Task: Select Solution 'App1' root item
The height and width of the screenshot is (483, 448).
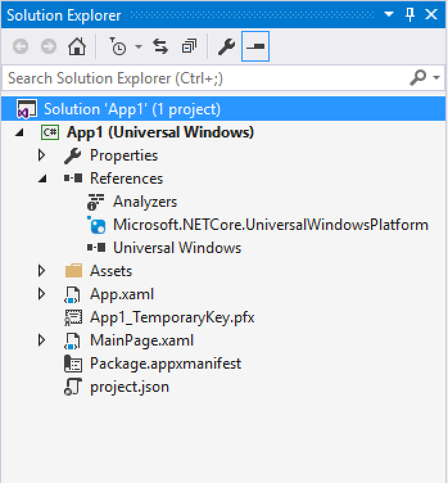Action: pos(132,109)
